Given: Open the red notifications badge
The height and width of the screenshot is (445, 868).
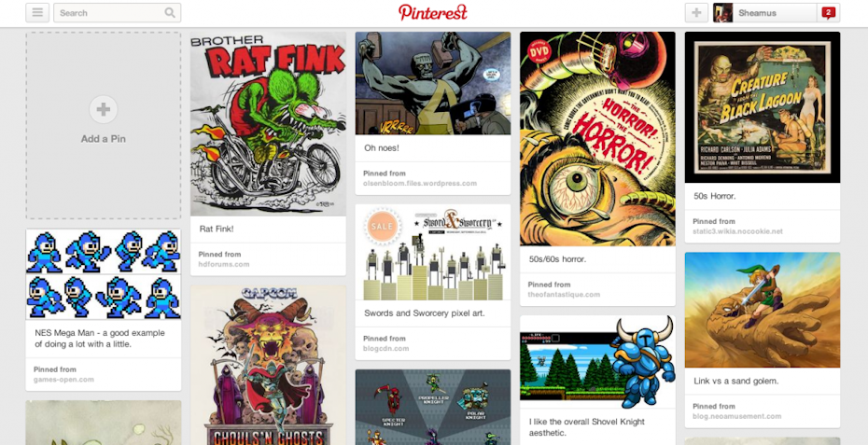Looking at the screenshot, I should (828, 13).
